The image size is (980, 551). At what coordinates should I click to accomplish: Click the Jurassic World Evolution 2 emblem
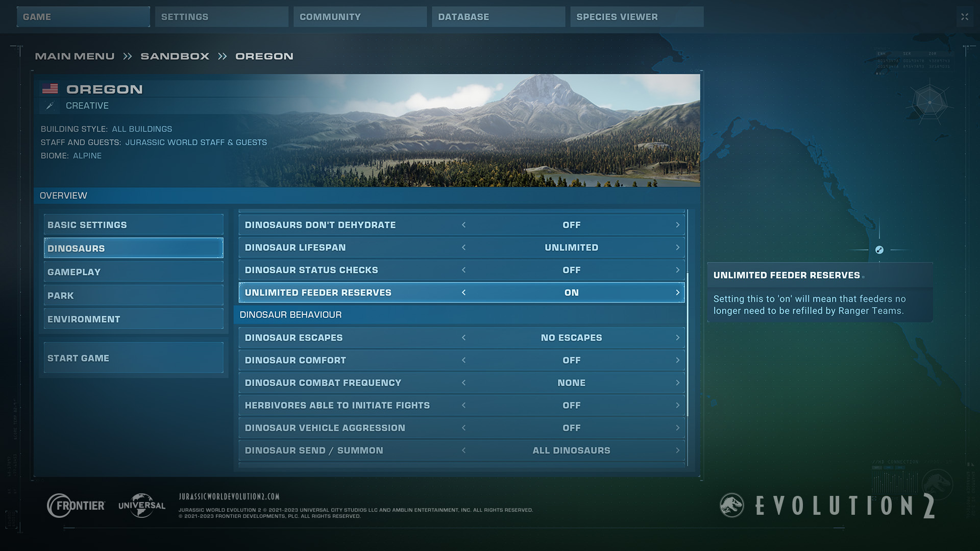(x=731, y=506)
